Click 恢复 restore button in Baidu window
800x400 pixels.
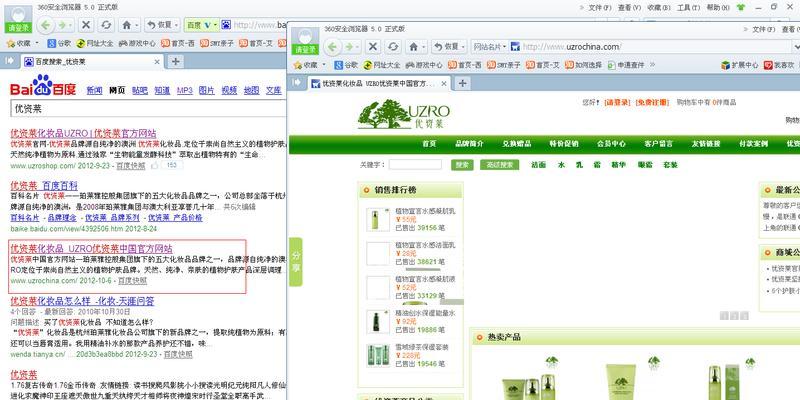click(160, 25)
